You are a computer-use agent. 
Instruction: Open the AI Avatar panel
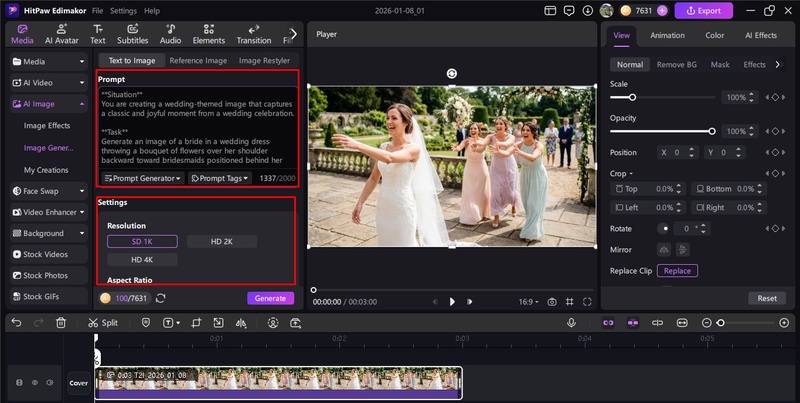click(x=61, y=34)
